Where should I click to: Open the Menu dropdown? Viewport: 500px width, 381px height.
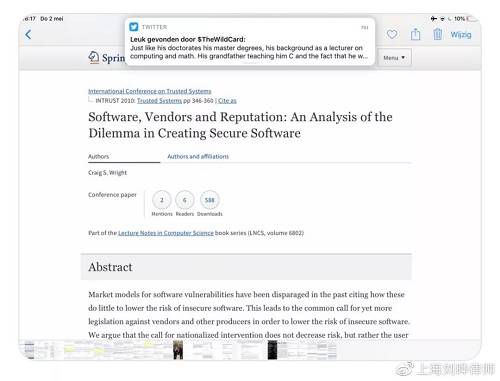click(x=394, y=58)
